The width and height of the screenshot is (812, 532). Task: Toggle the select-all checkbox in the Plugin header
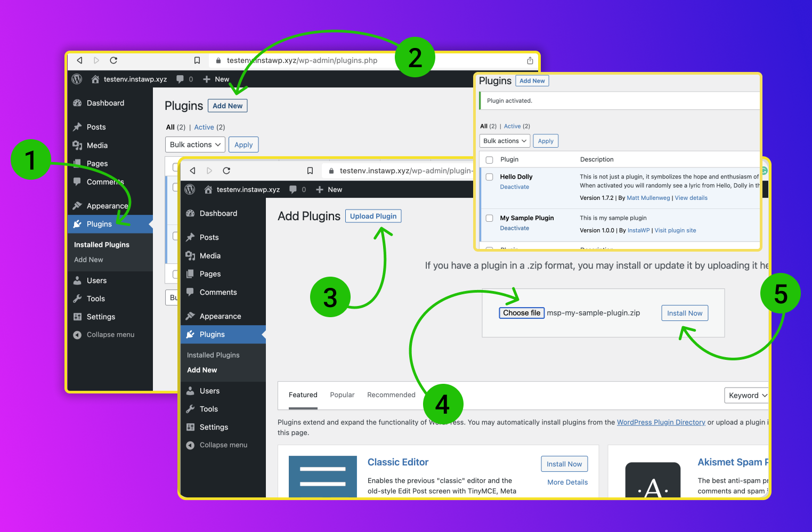(489, 160)
